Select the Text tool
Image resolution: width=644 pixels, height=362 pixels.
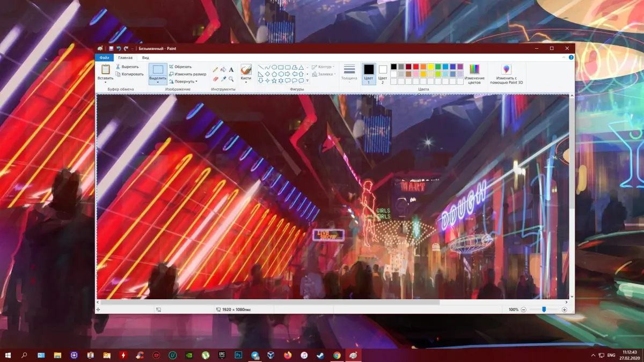(231, 70)
